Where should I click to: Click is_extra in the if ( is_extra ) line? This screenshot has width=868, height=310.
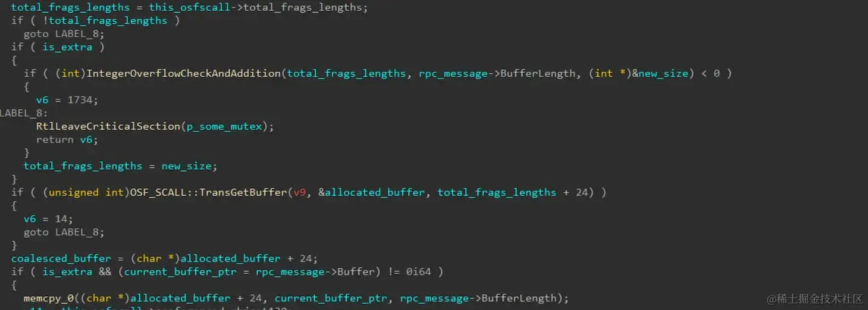tap(68, 47)
